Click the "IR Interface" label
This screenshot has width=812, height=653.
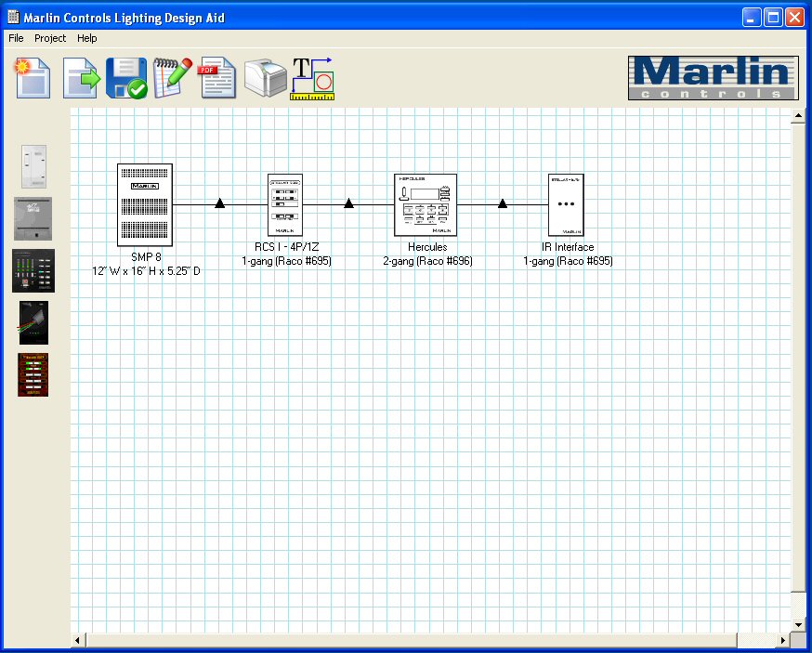coord(568,247)
